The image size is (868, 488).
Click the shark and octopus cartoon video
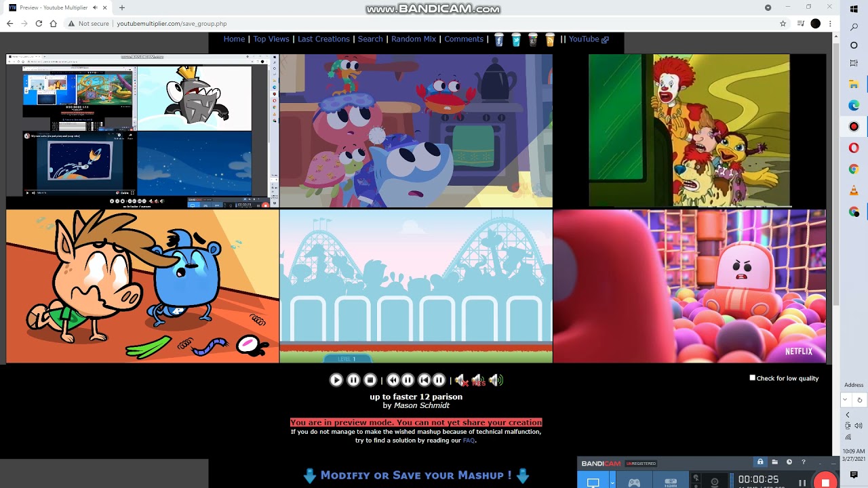[x=416, y=131]
